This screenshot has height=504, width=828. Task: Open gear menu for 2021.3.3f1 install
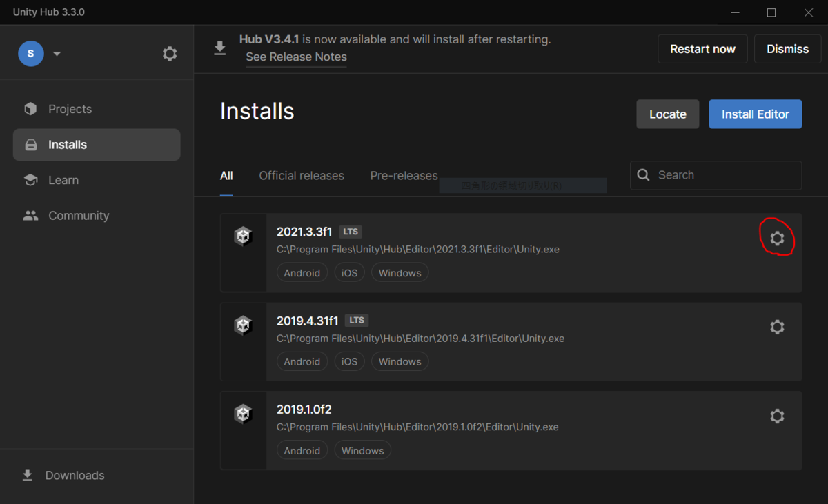click(x=777, y=239)
